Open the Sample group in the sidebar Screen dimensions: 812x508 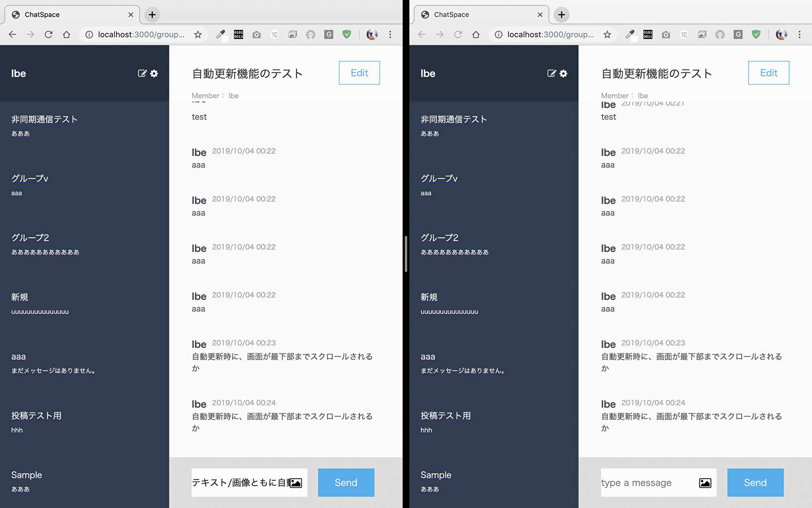[26, 475]
